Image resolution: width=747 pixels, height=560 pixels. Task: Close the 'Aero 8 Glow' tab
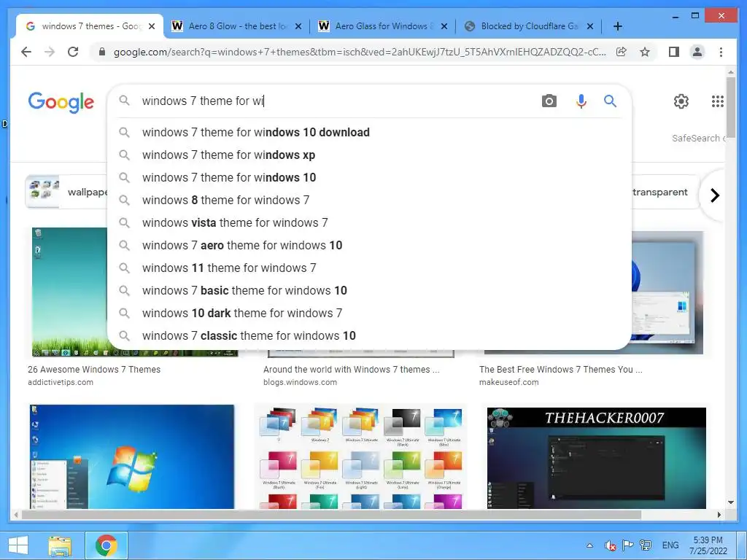tap(298, 26)
